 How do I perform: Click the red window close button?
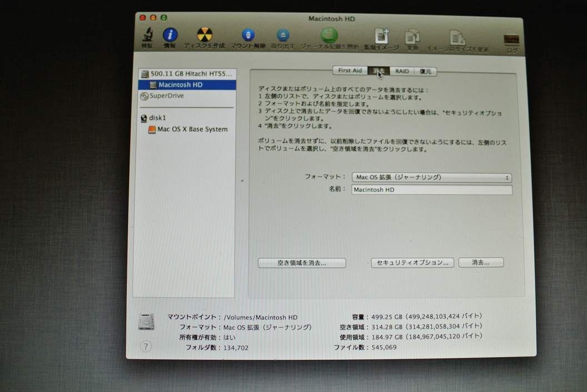tap(143, 17)
